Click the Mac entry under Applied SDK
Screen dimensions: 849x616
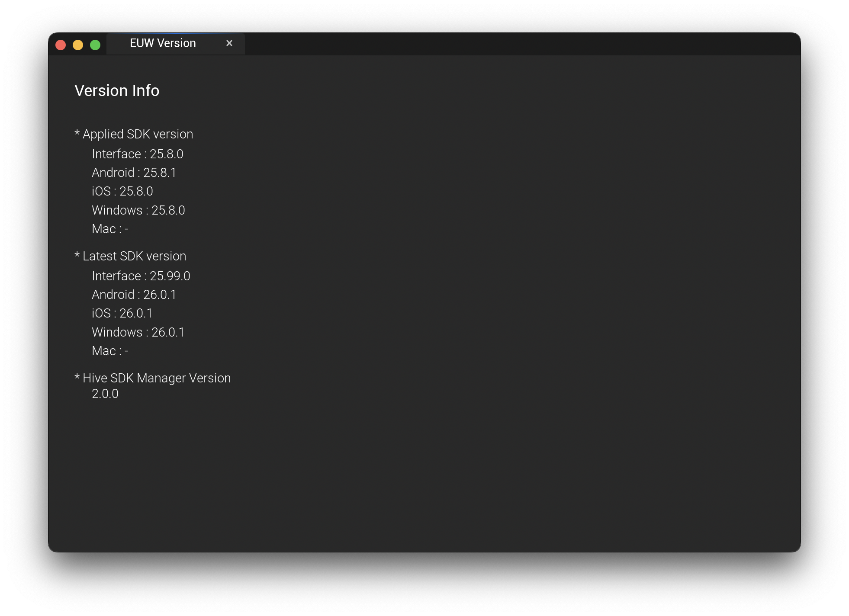click(x=110, y=229)
